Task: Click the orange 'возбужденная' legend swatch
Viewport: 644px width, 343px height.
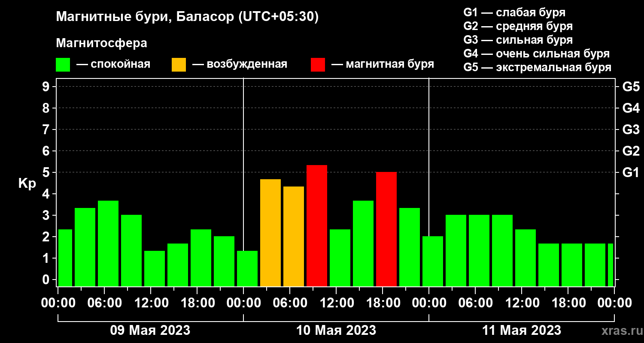Action: [x=179, y=65]
